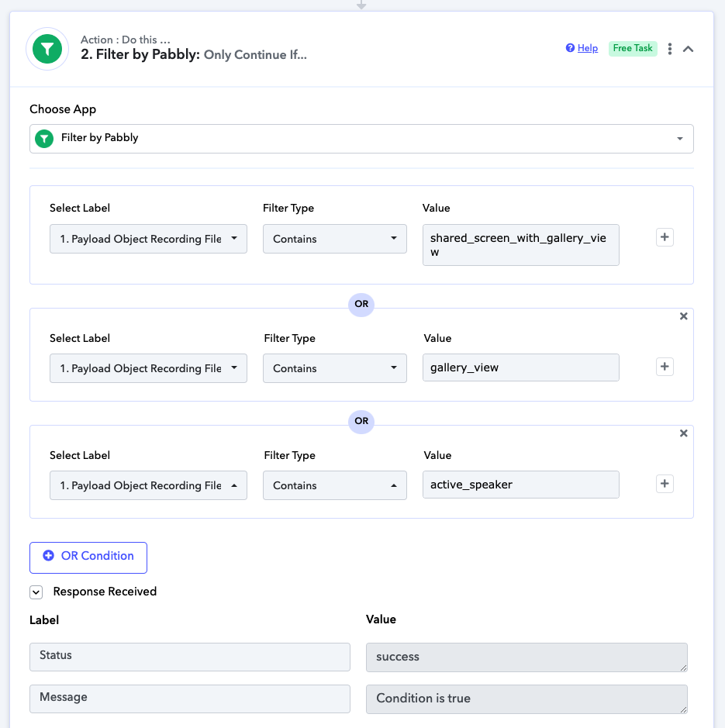
Task: Click the Message label field
Action: (x=189, y=699)
